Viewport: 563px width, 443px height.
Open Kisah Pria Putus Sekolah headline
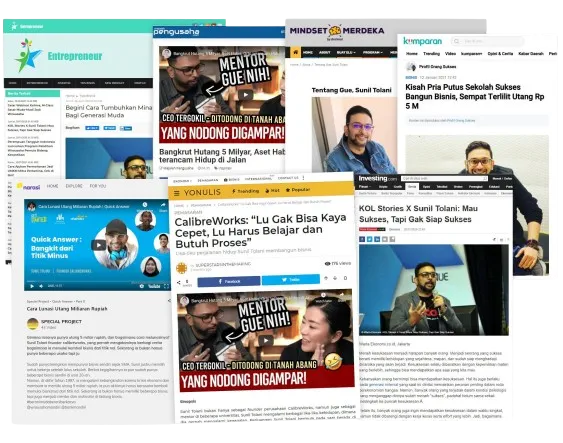click(x=475, y=97)
